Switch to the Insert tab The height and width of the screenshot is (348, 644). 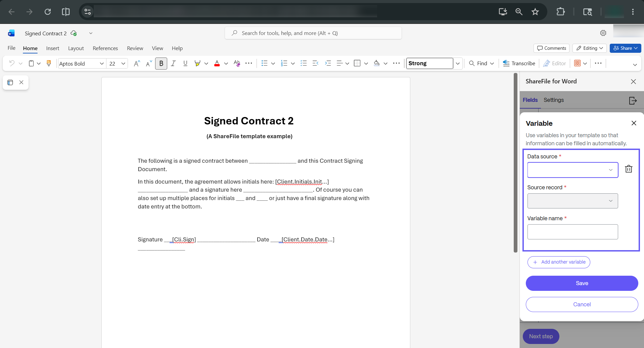53,48
